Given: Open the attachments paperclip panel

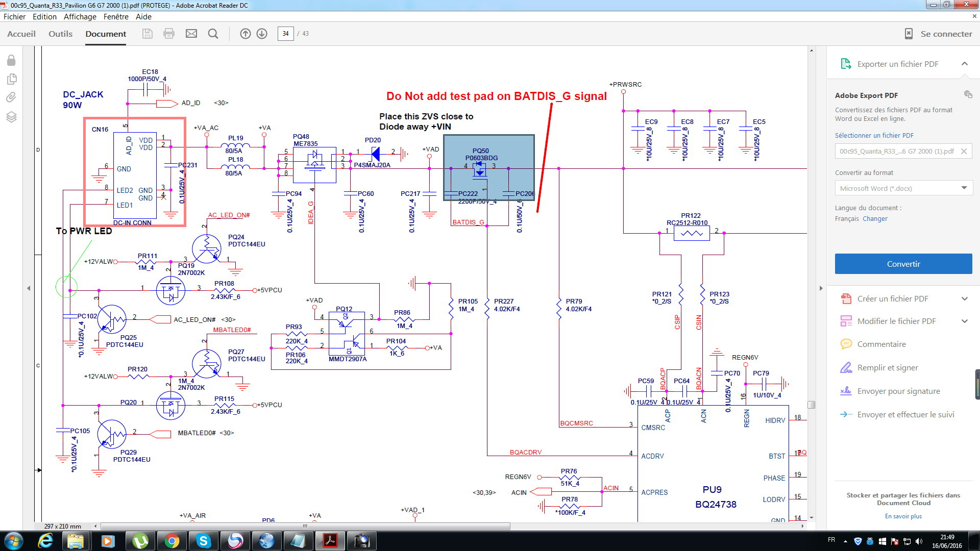Looking at the screenshot, I should (x=11, y=97).
